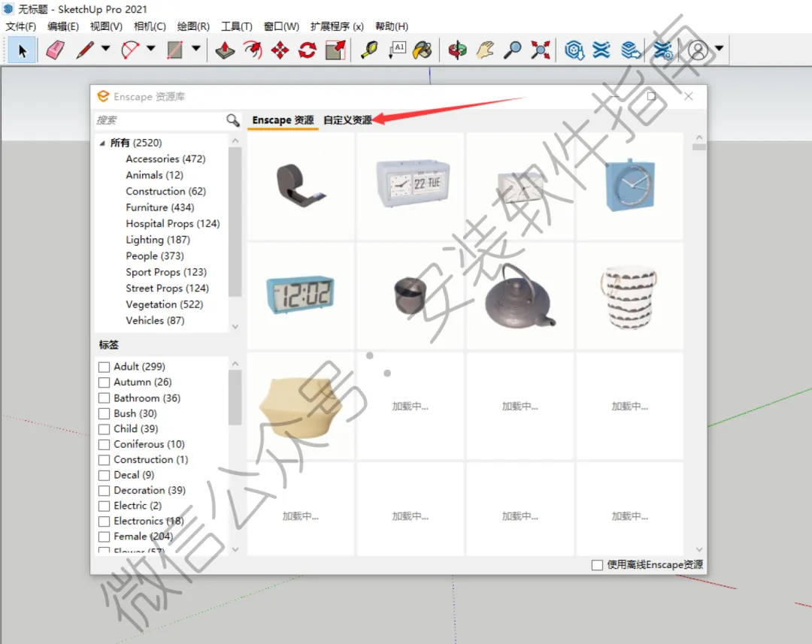Open the Extension Manager gear icon
The image size is (812, 644).
point(662,50)
